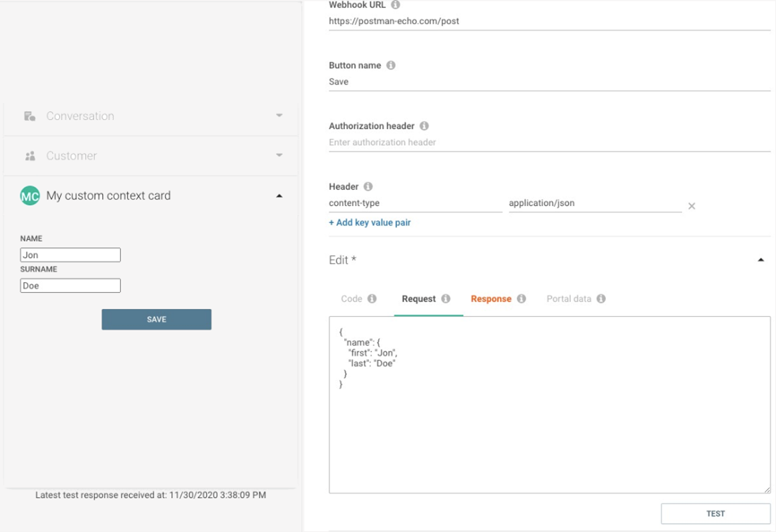This screenshot has height=532, width=776.
Task: Click info icon beside Webhook URL
Action: coord(395,5)
